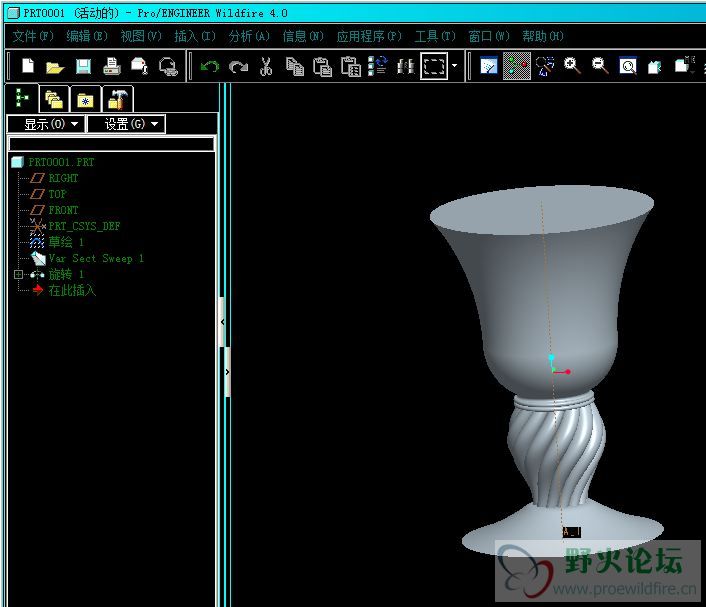Select the Var Sect Sweep 1 feature
The width and height of the screenshot is (706, 607).
[x=96, y=258]
